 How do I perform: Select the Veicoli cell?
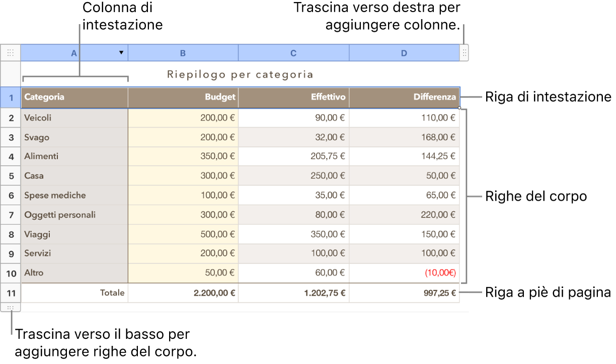[74, 118]
